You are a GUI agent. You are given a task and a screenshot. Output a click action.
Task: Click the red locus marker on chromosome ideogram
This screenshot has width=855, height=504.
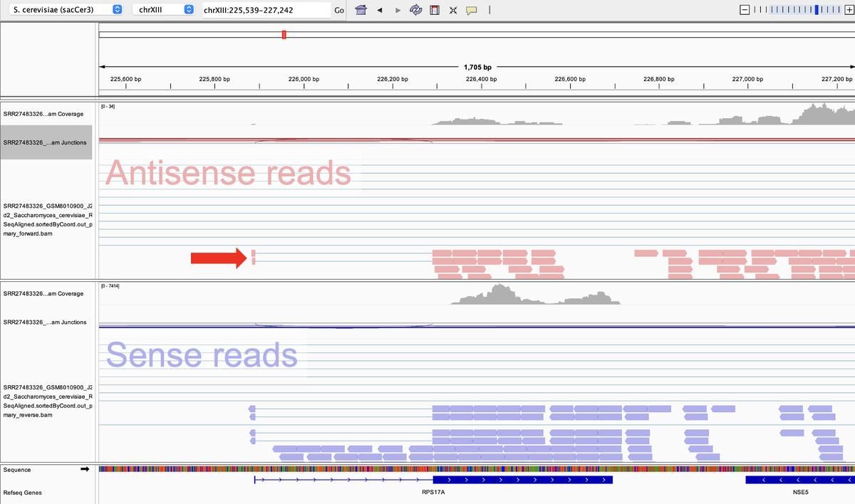pos(284,34)
